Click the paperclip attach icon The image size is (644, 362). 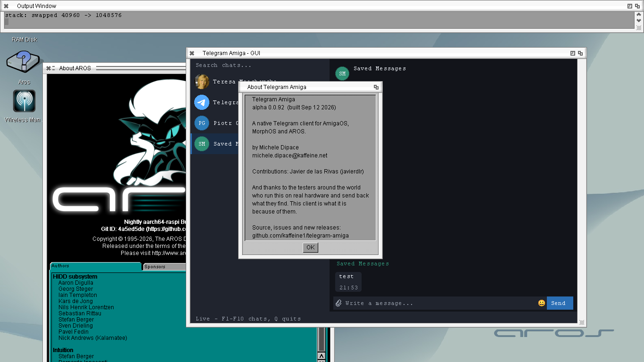(338, 303)
